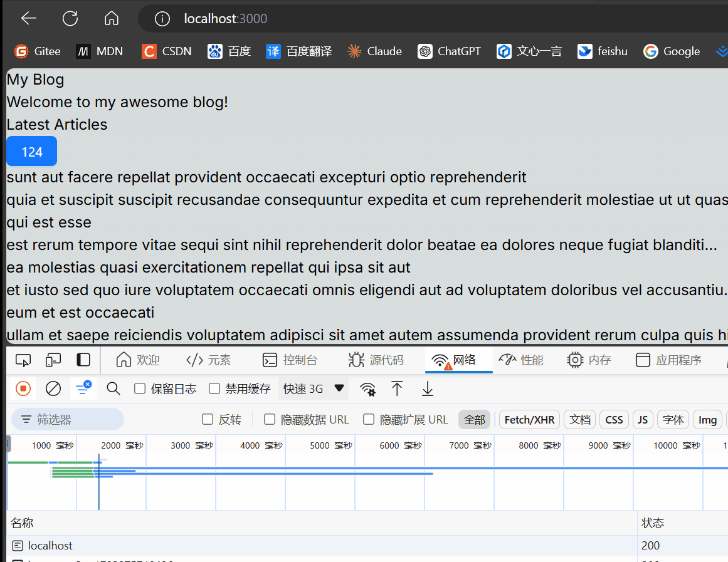The width and height of the screenshot is (728, 562).
Task: Click the browser home icon
Action: tap(112, 19)
